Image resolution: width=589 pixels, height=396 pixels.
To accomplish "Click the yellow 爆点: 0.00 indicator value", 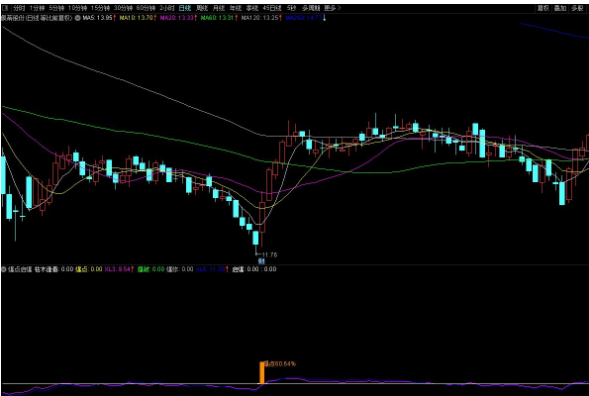I will coord(89,269).
